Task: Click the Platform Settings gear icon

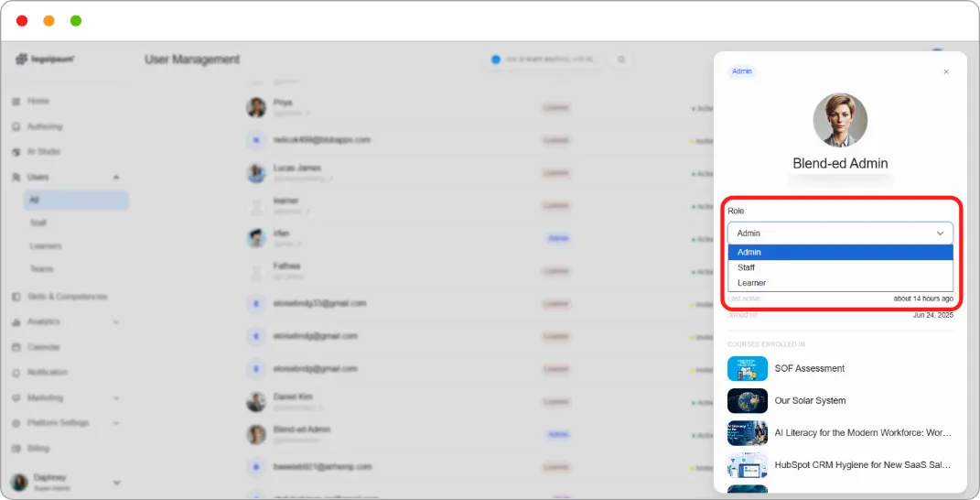Action: click(x=16, y=423)
